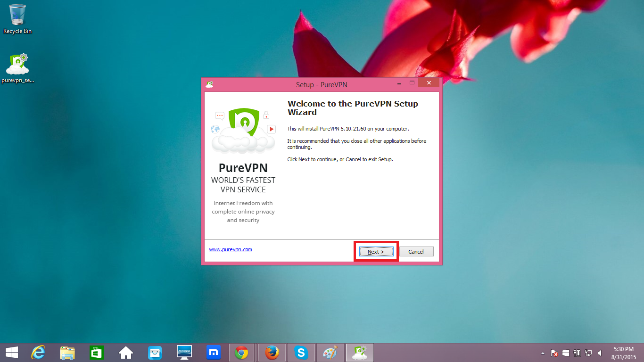This screenshot has width=644, height=362.
Task: Open the www.purevpn.com link
Action: tap(231, 249)
